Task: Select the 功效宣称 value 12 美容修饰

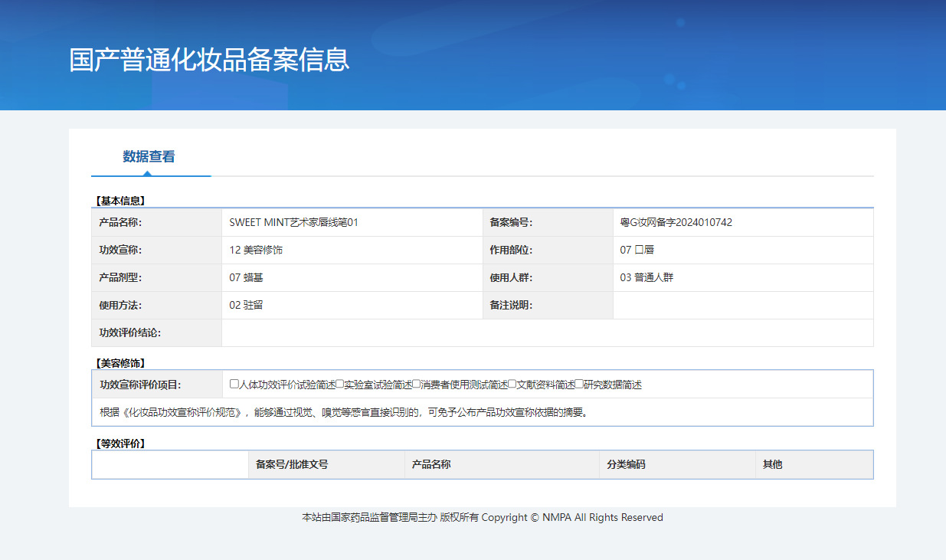Action: (x=254, y=250)
